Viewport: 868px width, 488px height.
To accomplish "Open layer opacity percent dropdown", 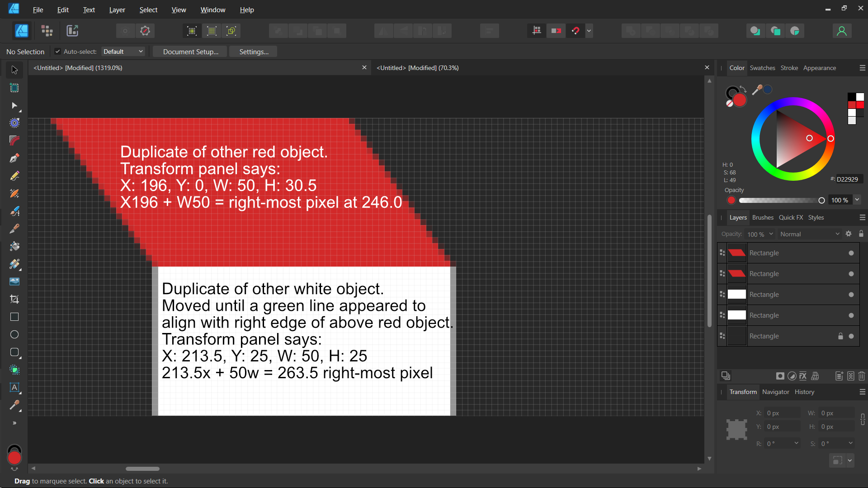I will pyautogui.click(x=771, y=234).
